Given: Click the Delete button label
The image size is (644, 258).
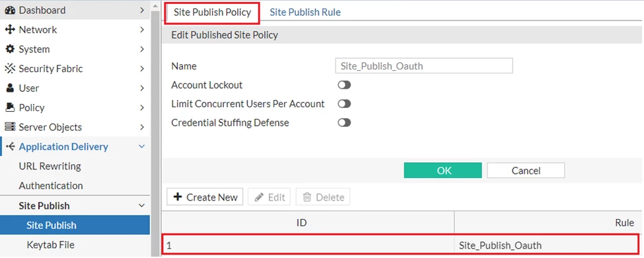Looking at the screenshot, I should pyautogui.click(x=330, y=198).
